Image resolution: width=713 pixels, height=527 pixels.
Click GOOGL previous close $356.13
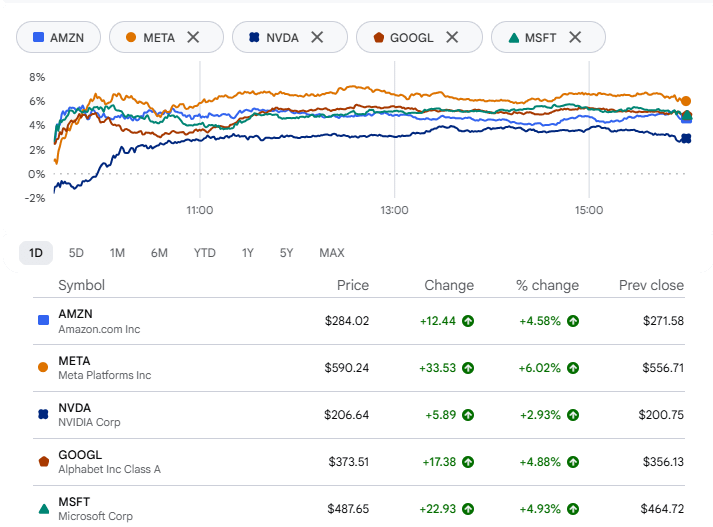pyautogui.click(x=663, y=462)
